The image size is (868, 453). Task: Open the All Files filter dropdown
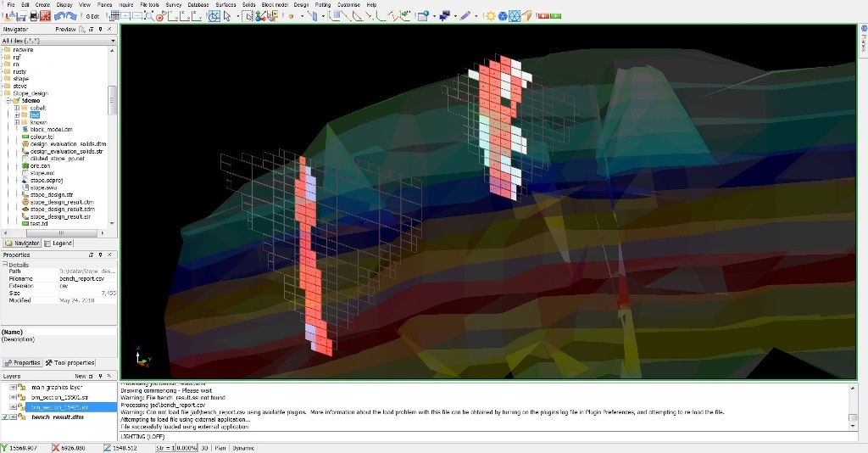113,40
